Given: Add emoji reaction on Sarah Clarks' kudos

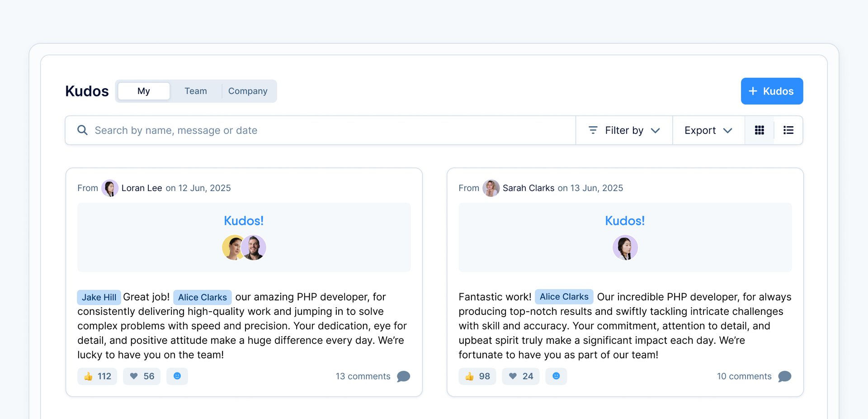Looking at the screenshot, I should [x=556, y=376].
